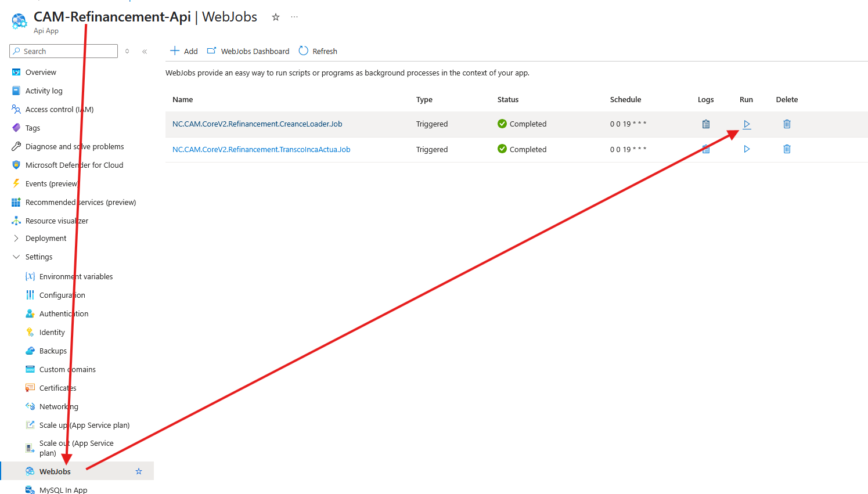Run the CreanceLoader.Job WebJob
Screen dimensions: 868x494
(747, 124)
